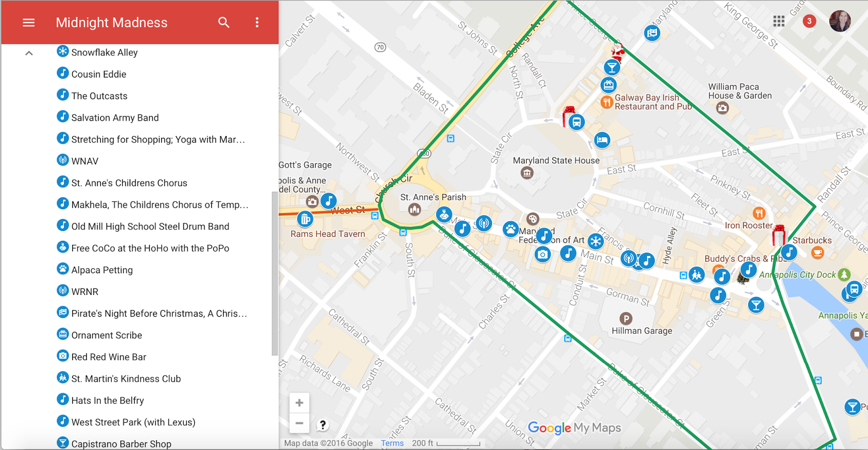868x450 pixels.
Task: Click the Hillman Garage parking pin
Action: coord(626,319)
